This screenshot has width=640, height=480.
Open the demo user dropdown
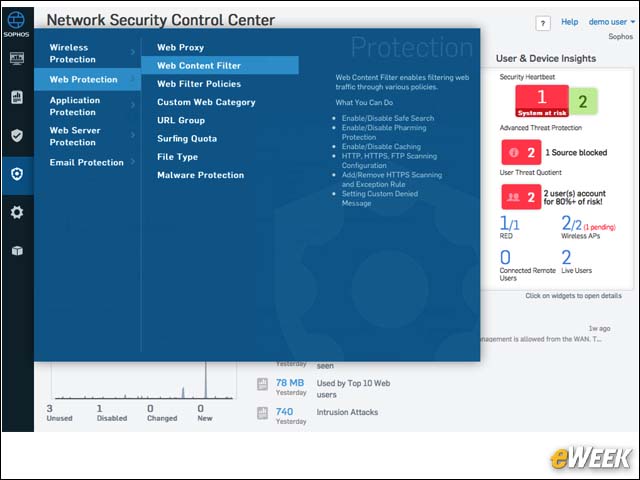pyautogui.click(x=611, y=22)
